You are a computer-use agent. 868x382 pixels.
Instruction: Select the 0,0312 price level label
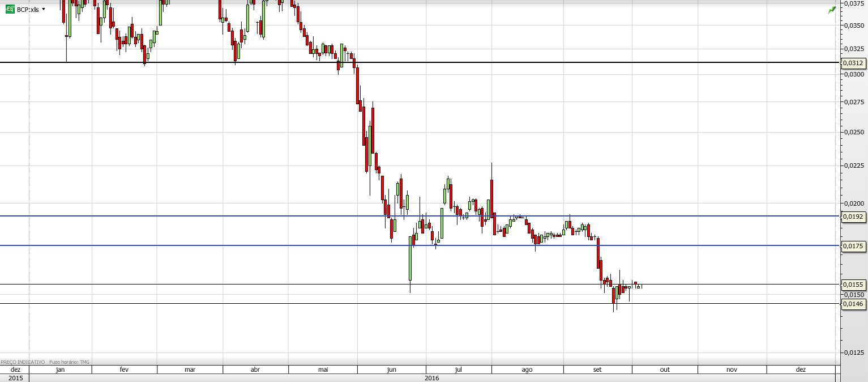coord(854,63)
